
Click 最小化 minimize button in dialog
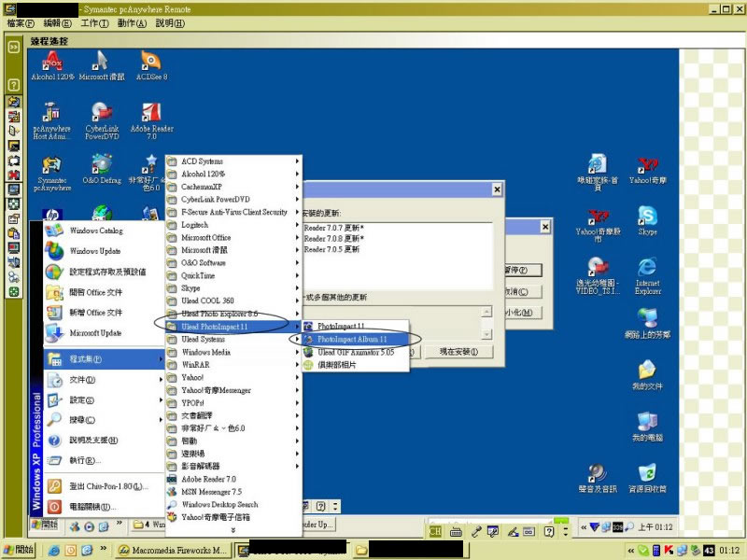[x=524, y=313]
